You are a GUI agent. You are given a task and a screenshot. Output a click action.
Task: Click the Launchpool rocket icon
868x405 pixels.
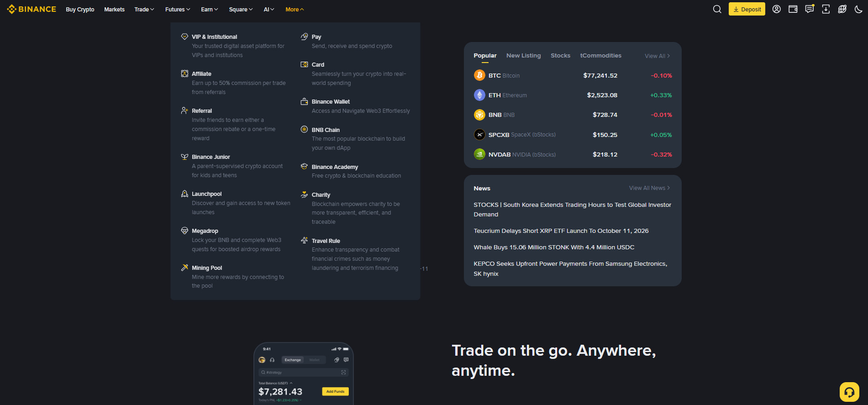pyautogui.click(x=184, y=194)
